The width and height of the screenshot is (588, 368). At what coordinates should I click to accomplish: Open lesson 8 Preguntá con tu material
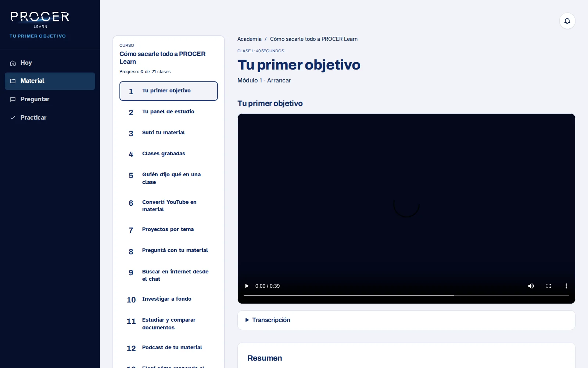(x=169, y=251)
